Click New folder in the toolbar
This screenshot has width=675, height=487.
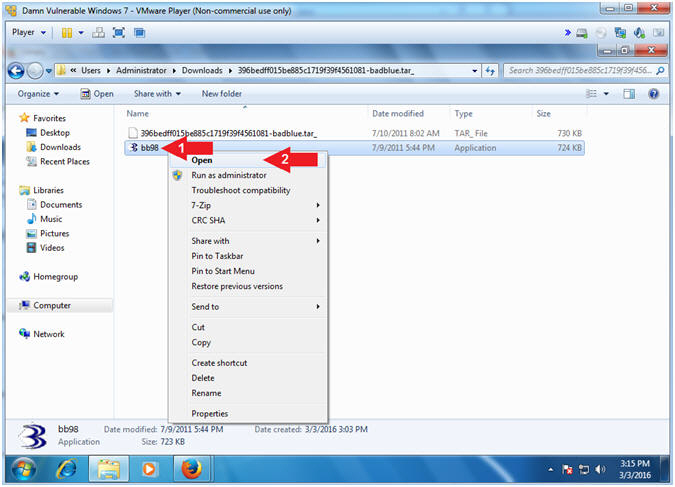pyautogui.click(x=222, y=93)
